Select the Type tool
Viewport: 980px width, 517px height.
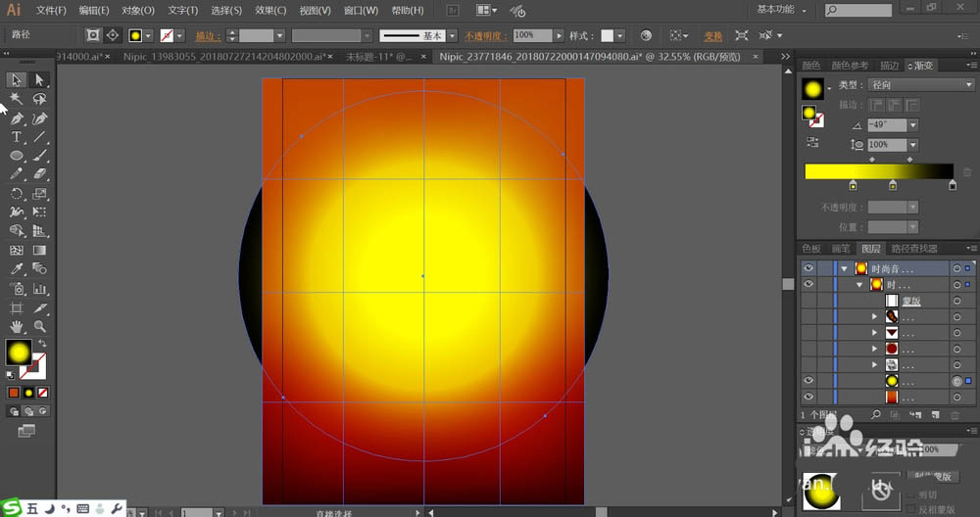click(x=17, y=137)
